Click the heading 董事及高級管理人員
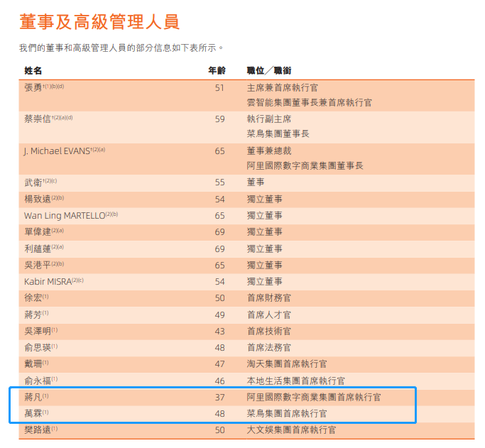Viewport: 485px width, 448px height. pos(99,22)
